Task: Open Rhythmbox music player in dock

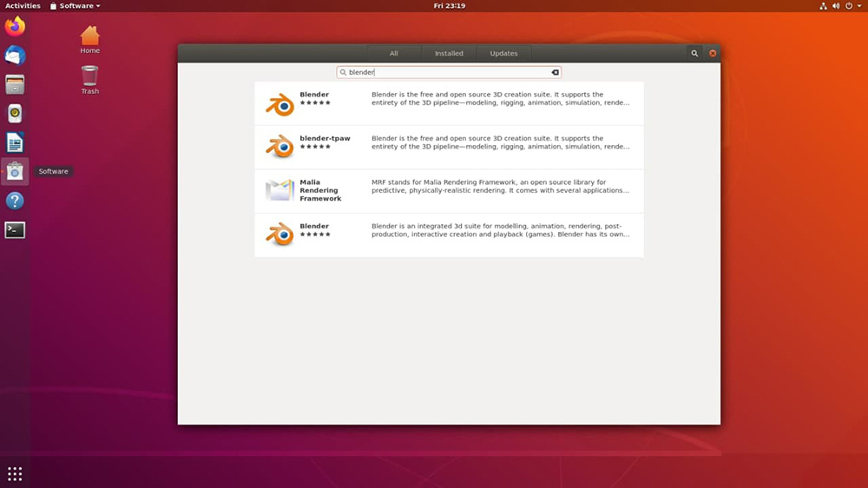Action: tap(15, 114)
